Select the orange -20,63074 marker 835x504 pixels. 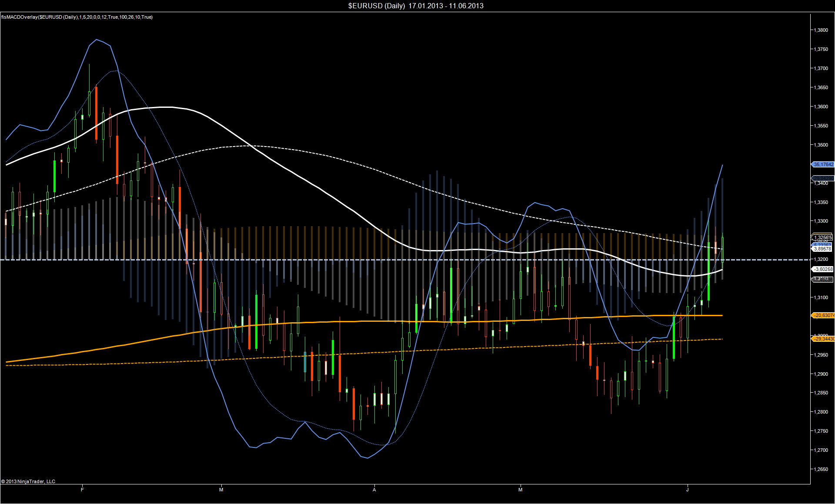(x=823, y=315)
